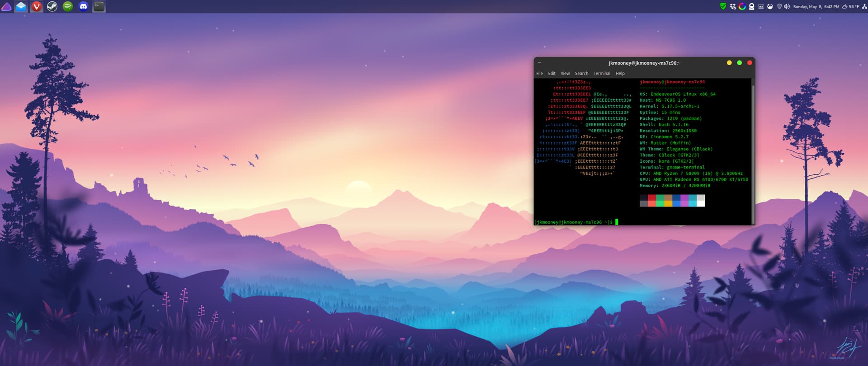Open the Search menu in the terminal
Image resolution: width=868 pixels, height=366 pixels.
[581, 73]
